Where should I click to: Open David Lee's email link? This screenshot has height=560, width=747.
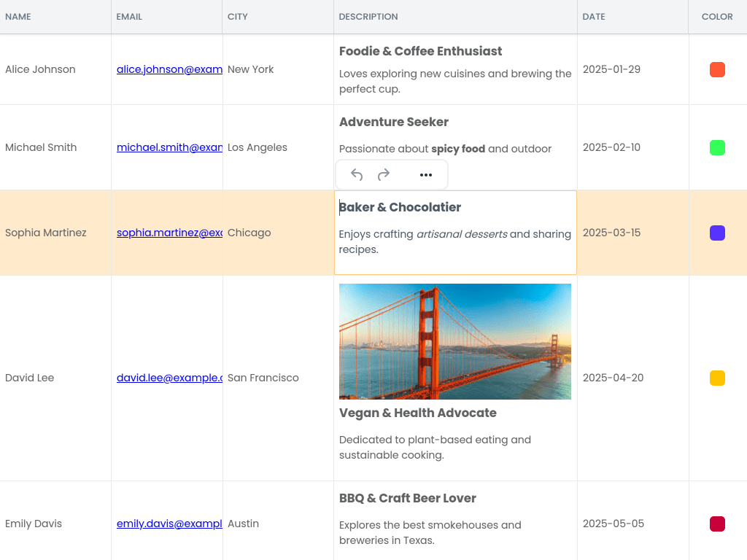point(169,378)
